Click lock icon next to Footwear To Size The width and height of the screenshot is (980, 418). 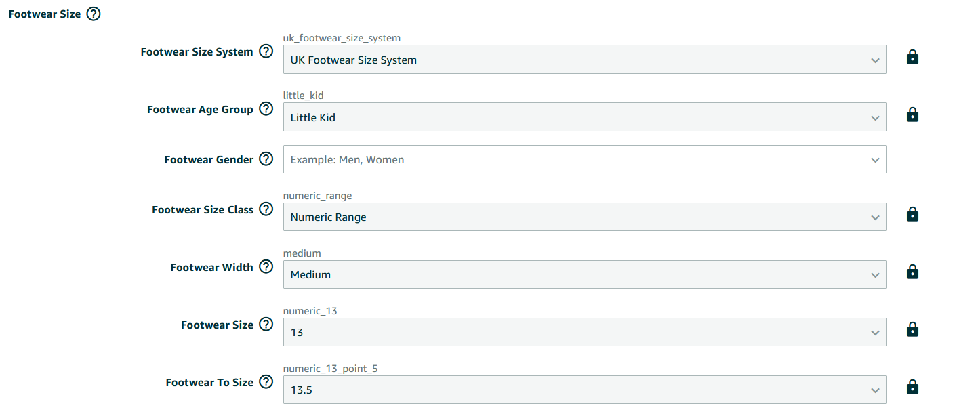(912, 388)
